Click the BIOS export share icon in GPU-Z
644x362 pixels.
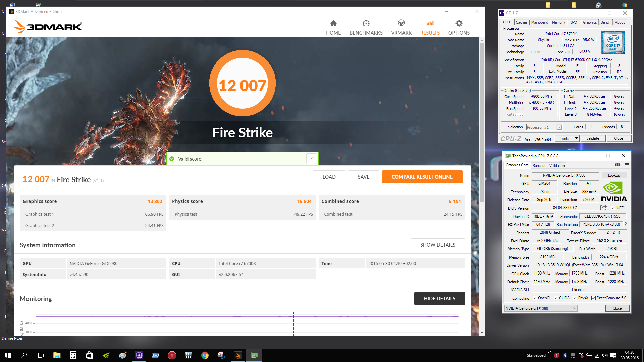(x=603, y=208)
